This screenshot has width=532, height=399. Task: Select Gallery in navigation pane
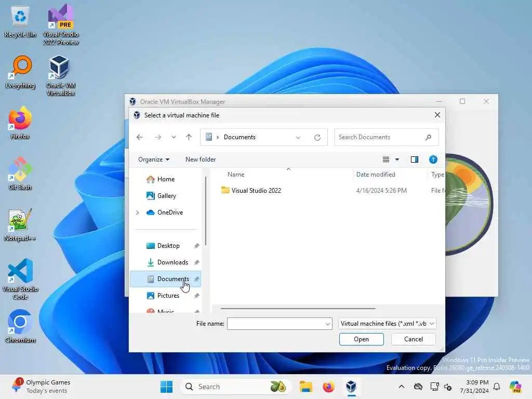[x=166, y=196]
